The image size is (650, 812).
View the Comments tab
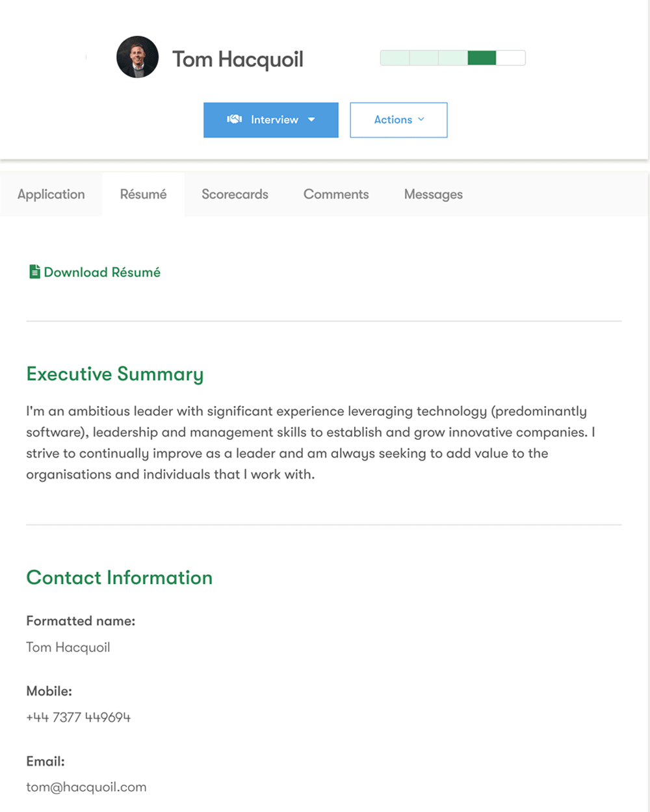335,194
